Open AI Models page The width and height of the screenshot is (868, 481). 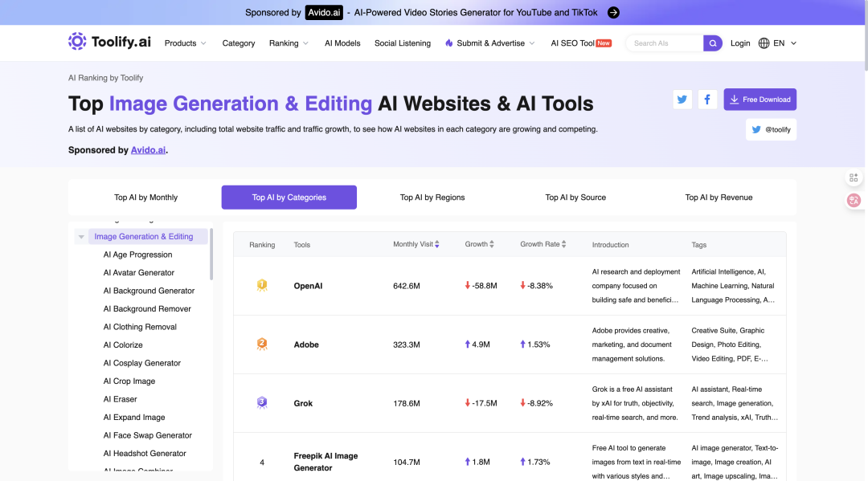[342, 43]
